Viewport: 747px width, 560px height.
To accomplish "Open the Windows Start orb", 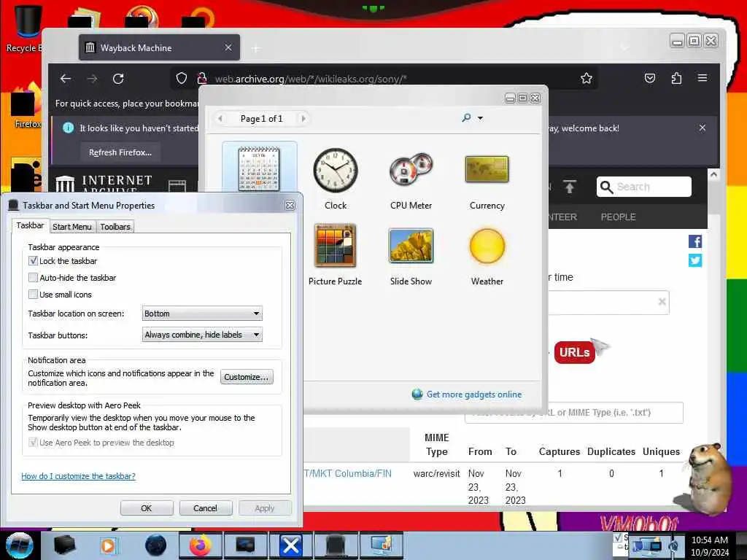I will click(20, 545).
